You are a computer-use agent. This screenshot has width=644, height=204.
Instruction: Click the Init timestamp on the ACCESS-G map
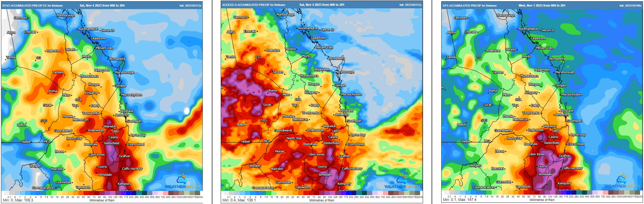(410, 5)
